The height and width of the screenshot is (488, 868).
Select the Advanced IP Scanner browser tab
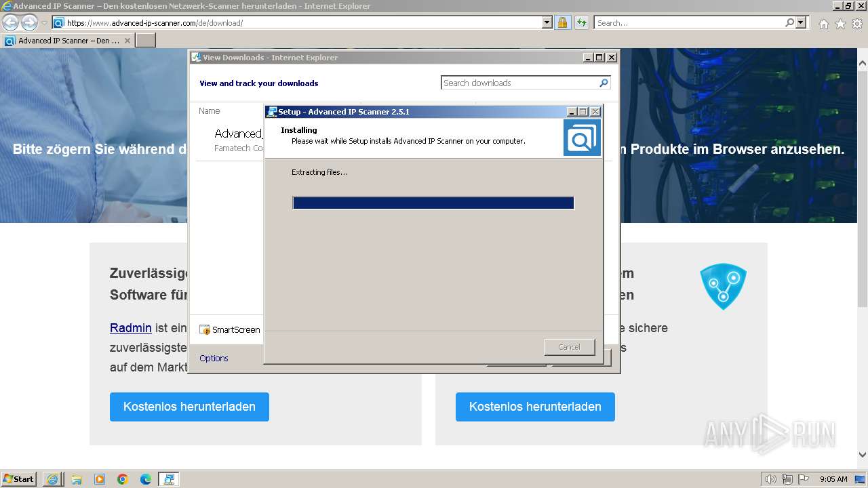(x=68, y=41)
